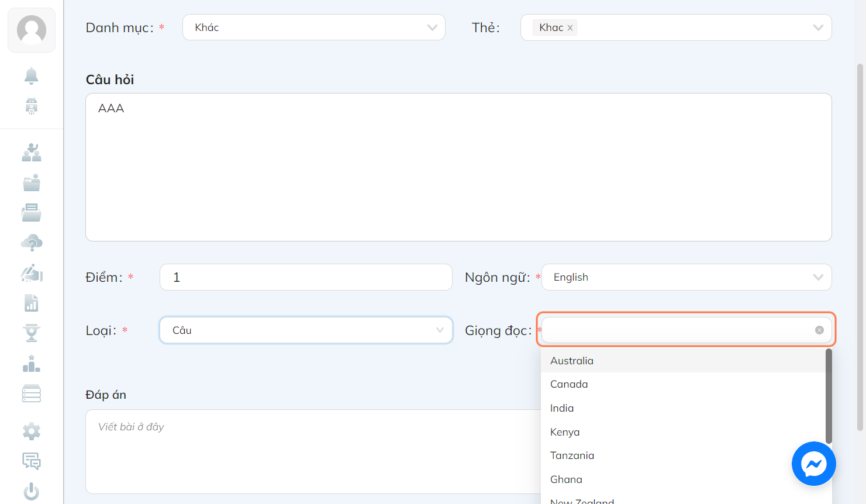Click the Đáp án answer text area
The image size is (866, 504).
click(313, 451)
